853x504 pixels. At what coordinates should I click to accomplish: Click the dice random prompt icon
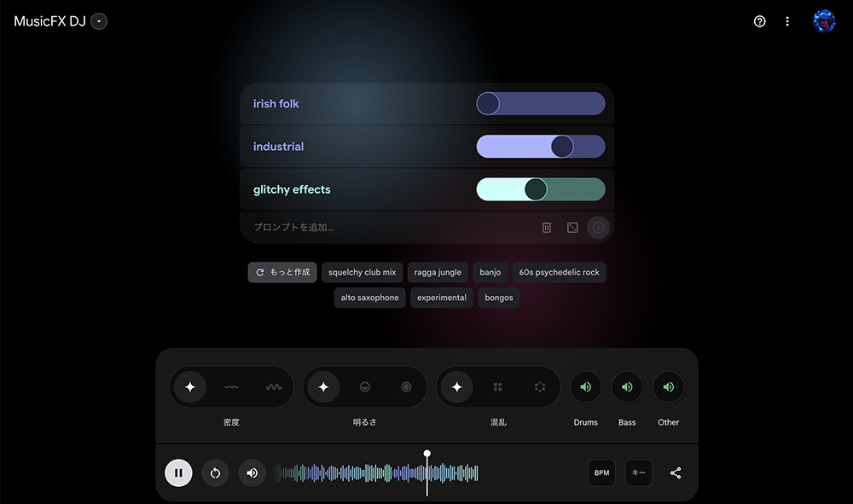pos(572,227)
